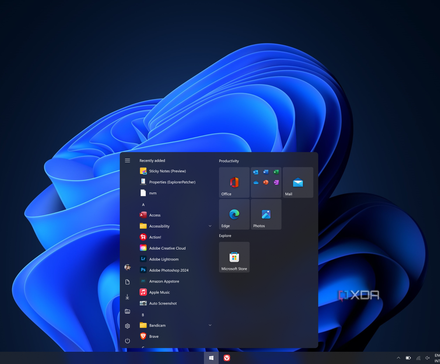Click the Windows Start button on taskbar
Screen dimensions: 440x364
coord(211,358)
